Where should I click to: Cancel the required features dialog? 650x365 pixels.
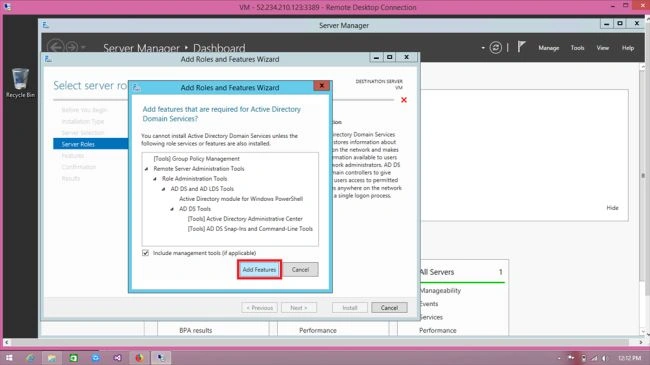[300, 270]
